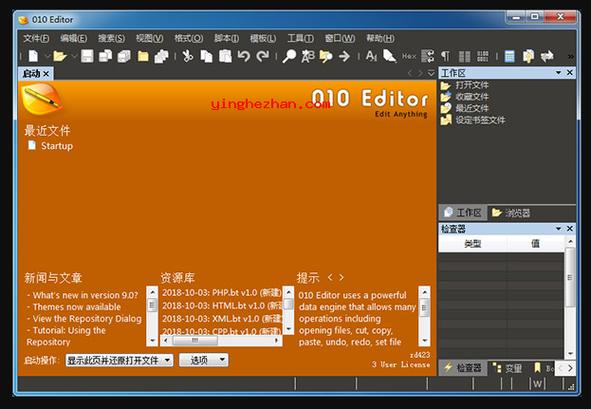Click the Find magnifier icon
This screenshot has height=409, width=591.
pyautogui.click(x=289, y=56)
